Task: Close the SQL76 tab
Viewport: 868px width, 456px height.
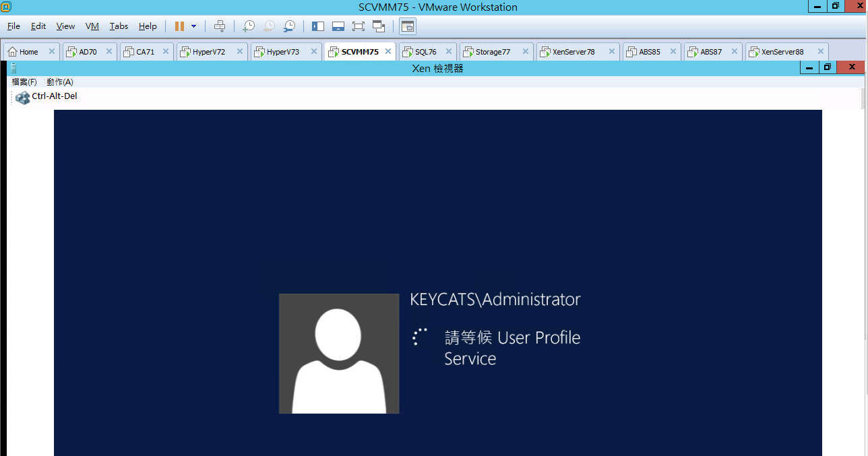Action: (448, 51)
